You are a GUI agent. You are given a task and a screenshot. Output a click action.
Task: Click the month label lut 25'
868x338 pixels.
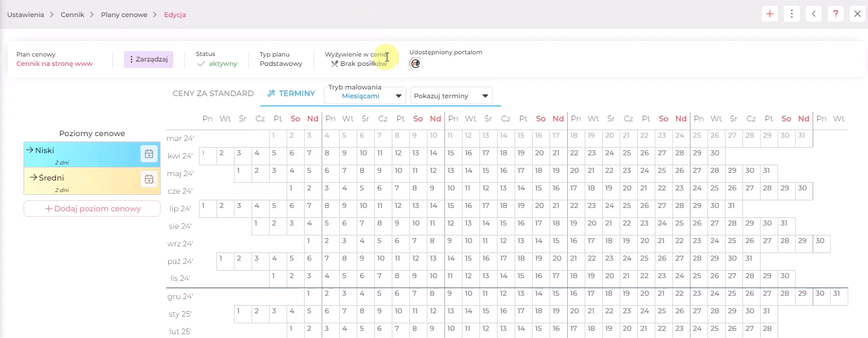180,331
